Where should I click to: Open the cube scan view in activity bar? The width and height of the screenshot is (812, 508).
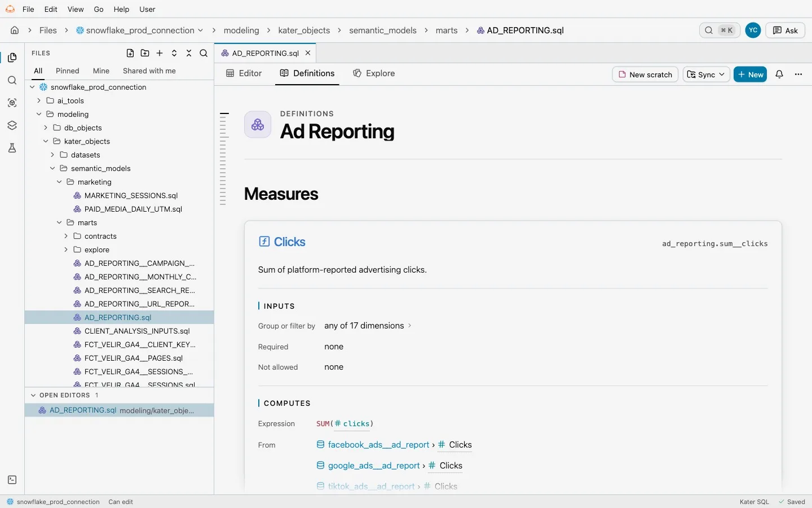[12, 103]
